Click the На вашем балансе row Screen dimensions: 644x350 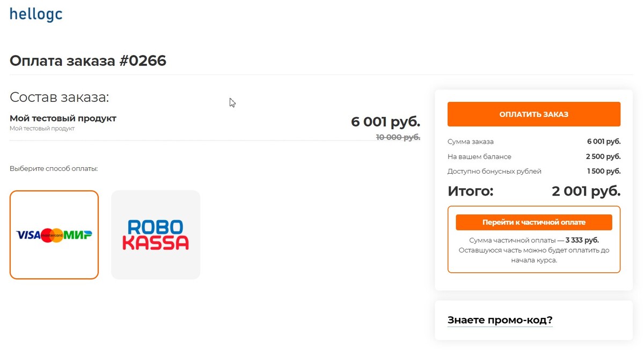pos(534,157)
